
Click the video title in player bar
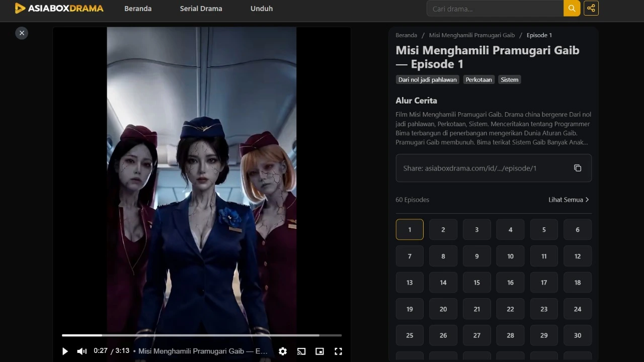(x=203, y=351)
